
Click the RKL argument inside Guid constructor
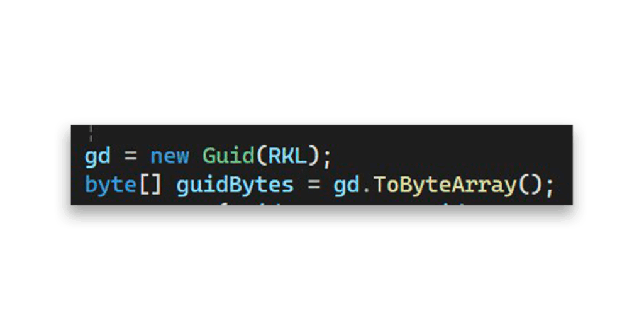[287, 156]
